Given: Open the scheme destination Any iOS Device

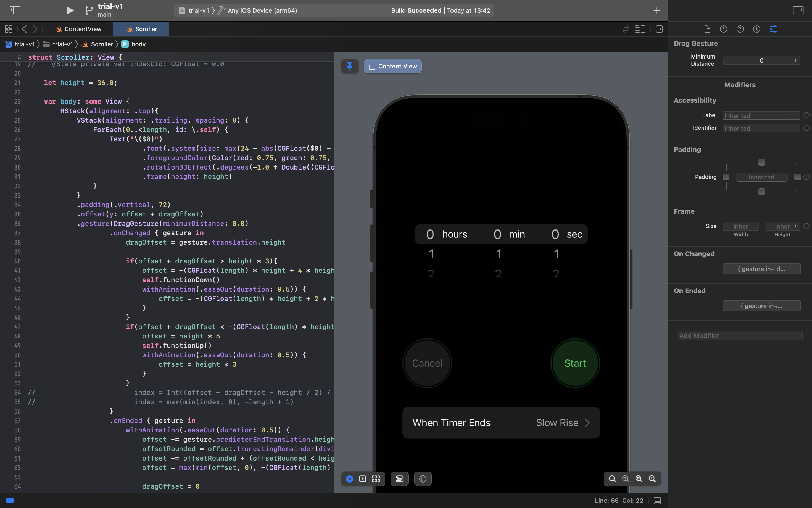Looking at the screenshot, I should [x=262, y=10].
